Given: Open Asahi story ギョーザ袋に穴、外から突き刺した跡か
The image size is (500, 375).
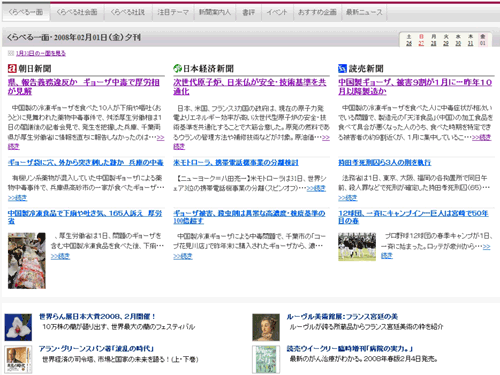Looking at the screenshot, I should [86, 163].
